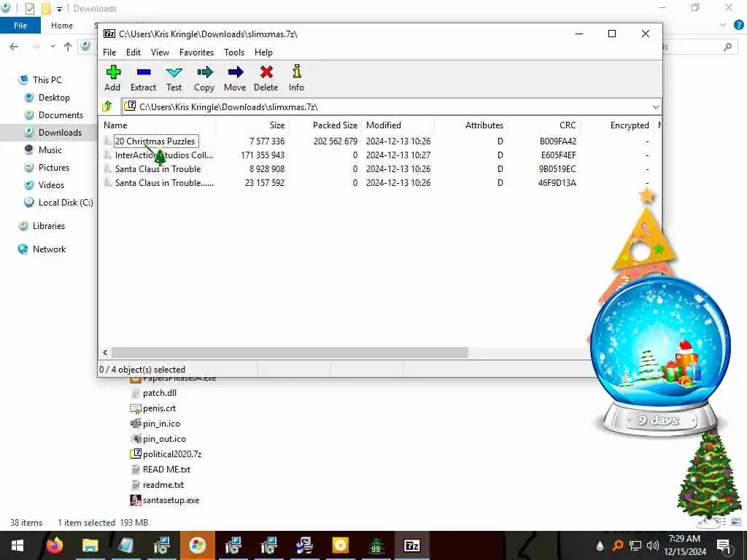Click the Explorer search magnifier icon
The image size is (747, 560).
[727, 47]
